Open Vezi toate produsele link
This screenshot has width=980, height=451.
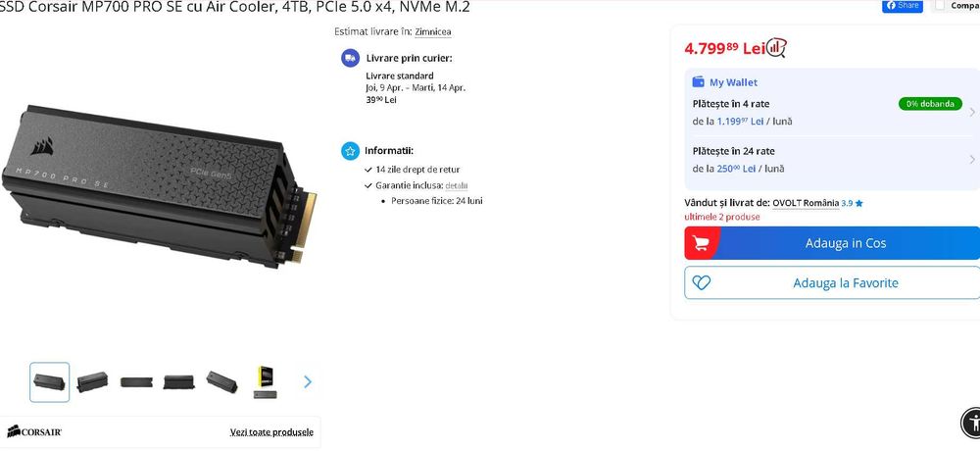tap(271, 431)
